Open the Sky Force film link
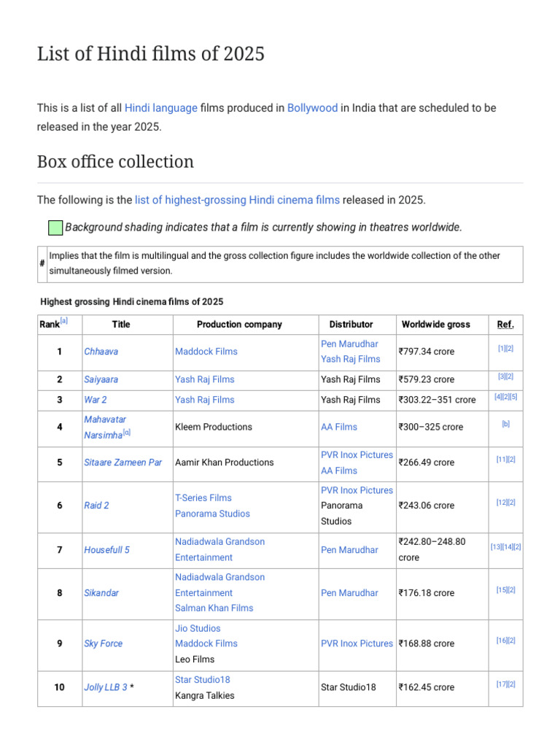This screenshot has height=747, width=560. (x=104, y=643)
